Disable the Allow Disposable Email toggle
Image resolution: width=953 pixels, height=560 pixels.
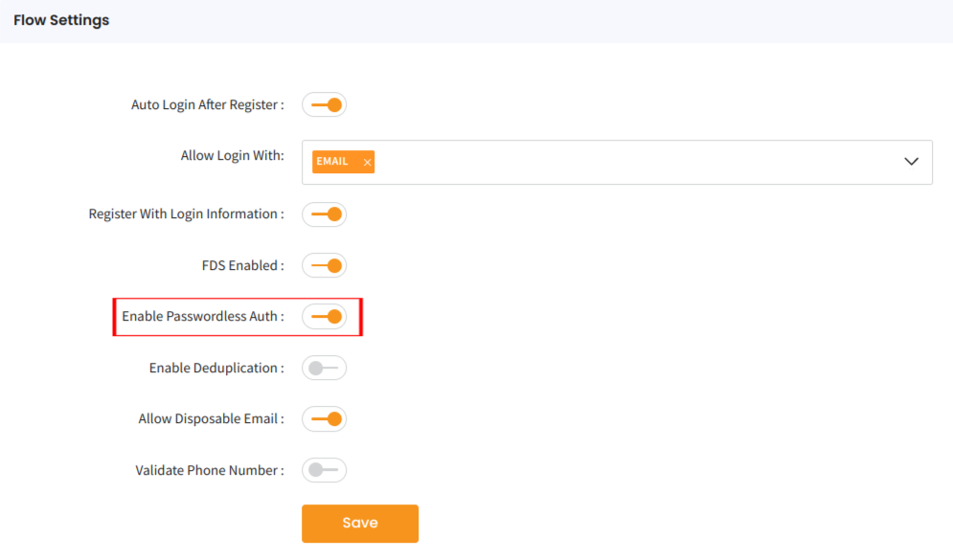click(x=324, y=418)
